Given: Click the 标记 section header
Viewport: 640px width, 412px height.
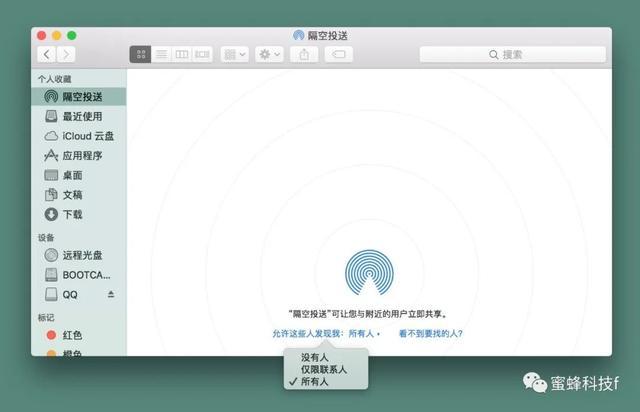Looking at the screenshot, I should (x=46, y=317).
